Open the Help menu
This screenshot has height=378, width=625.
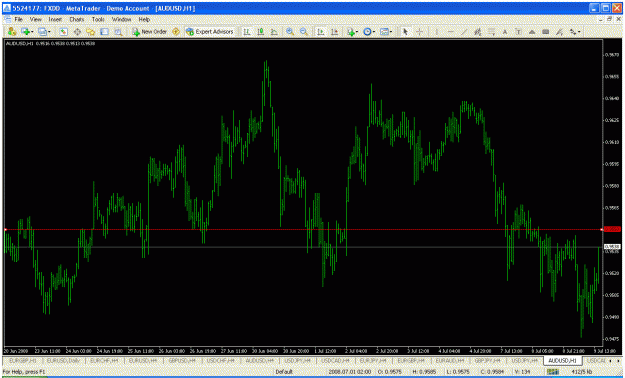pos(144,19)
